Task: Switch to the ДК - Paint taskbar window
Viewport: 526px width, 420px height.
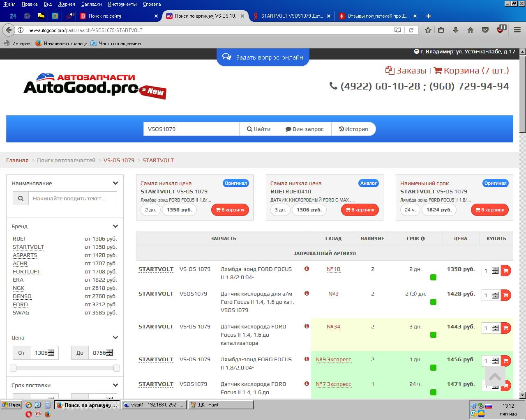Action: [x=221, y=405]
